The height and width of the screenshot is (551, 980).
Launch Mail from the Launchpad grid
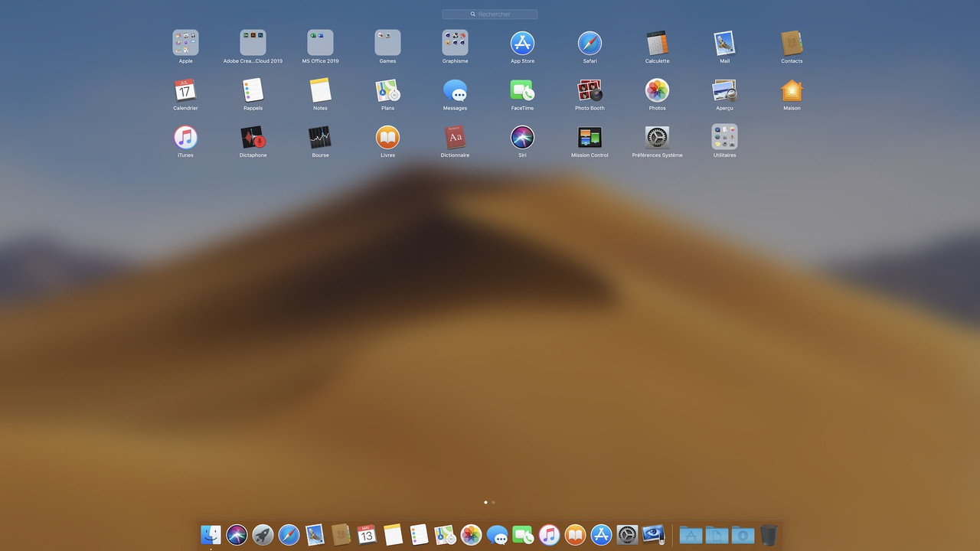coord(724,43)
